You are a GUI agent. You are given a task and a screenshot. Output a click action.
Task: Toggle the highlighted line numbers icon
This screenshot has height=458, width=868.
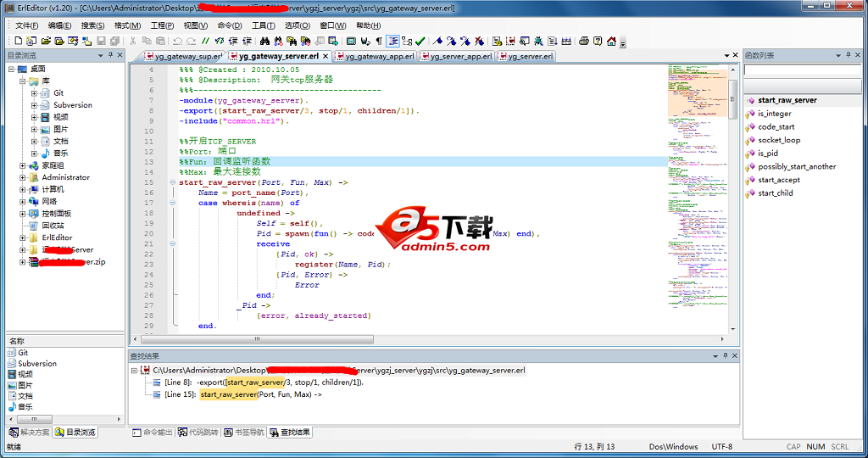click(392, 41)
